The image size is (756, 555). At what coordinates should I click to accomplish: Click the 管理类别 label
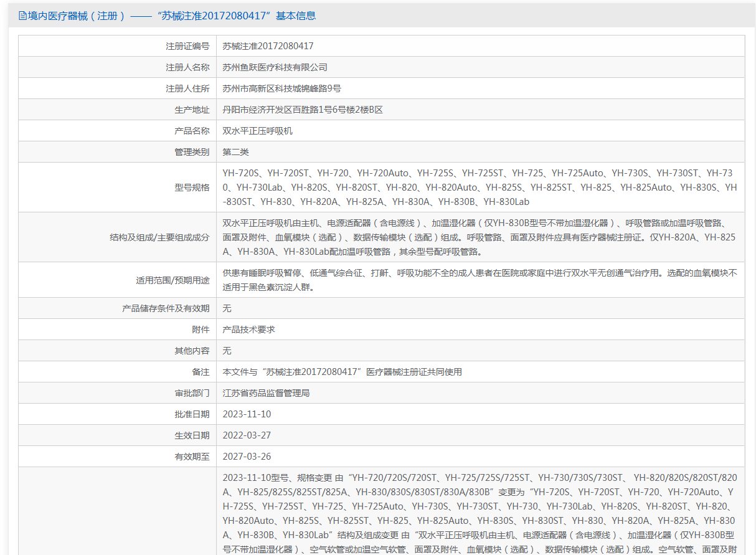tap(192, 152)
